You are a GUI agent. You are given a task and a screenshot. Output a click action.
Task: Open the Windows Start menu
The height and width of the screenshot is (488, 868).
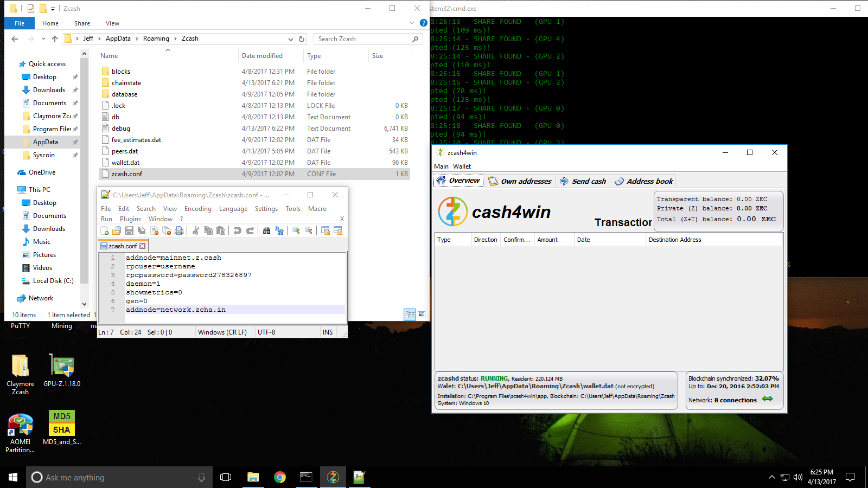(13, 477)
